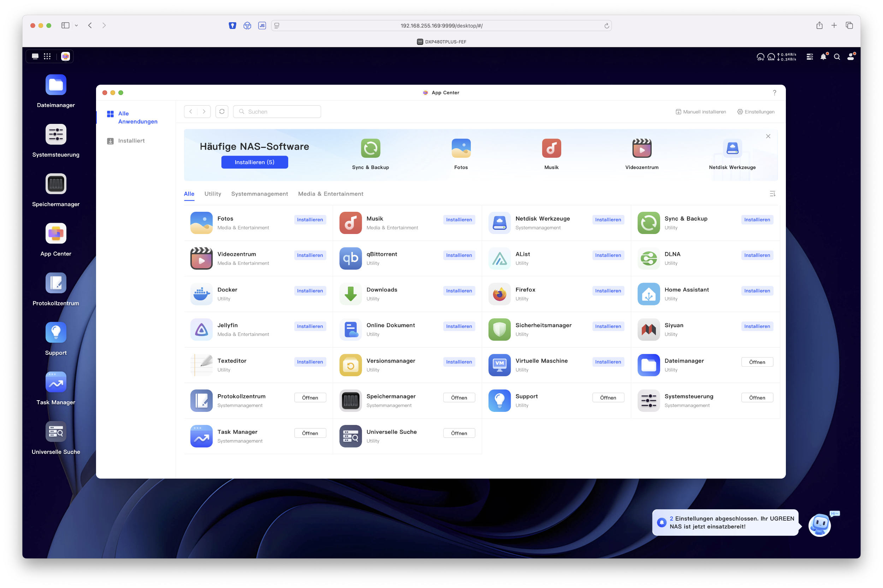Image resolution: width=883 pixels, height=588 pixels.
Task: Close the Häufige NAS-Software banner
Action: 768,136
